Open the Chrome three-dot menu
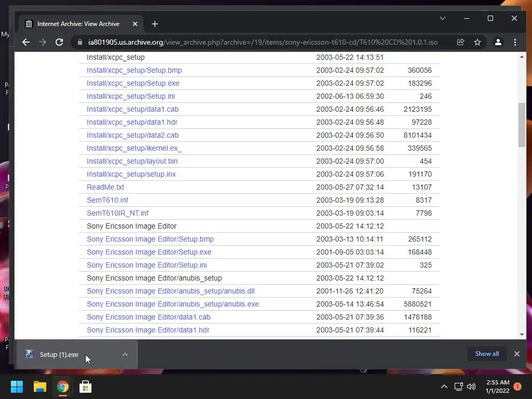532x399 pixels. [x=515, y=42]
